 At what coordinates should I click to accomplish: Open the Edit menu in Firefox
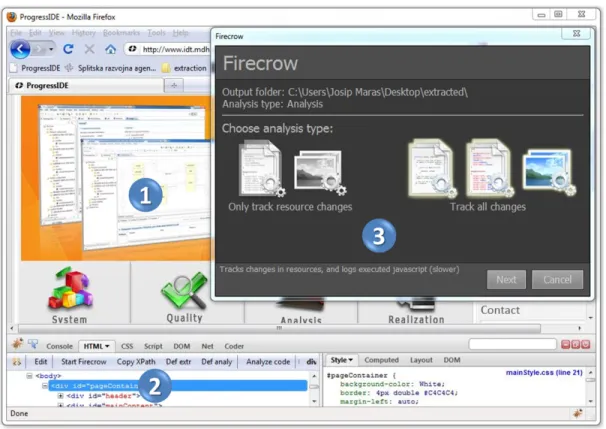point(35,33)
